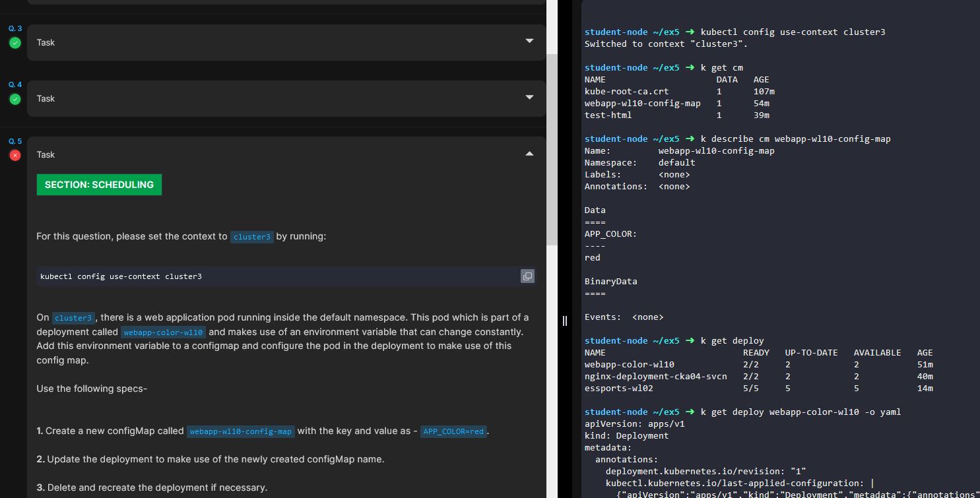
Task: Click the kubectl config use-context command box
Action: [x=277, y=276]
